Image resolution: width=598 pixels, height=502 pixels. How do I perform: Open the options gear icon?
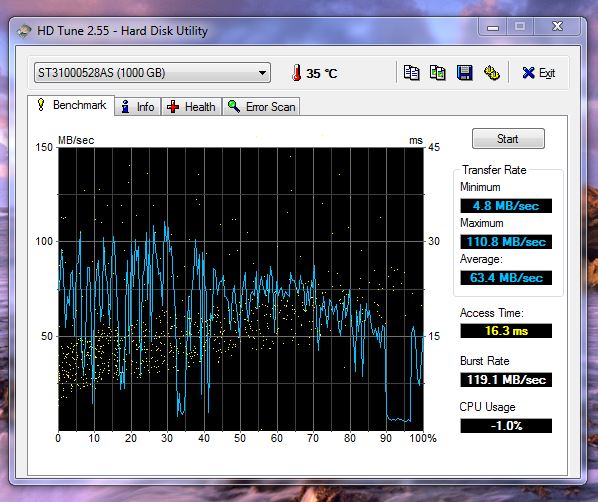(x=492, y=72)
